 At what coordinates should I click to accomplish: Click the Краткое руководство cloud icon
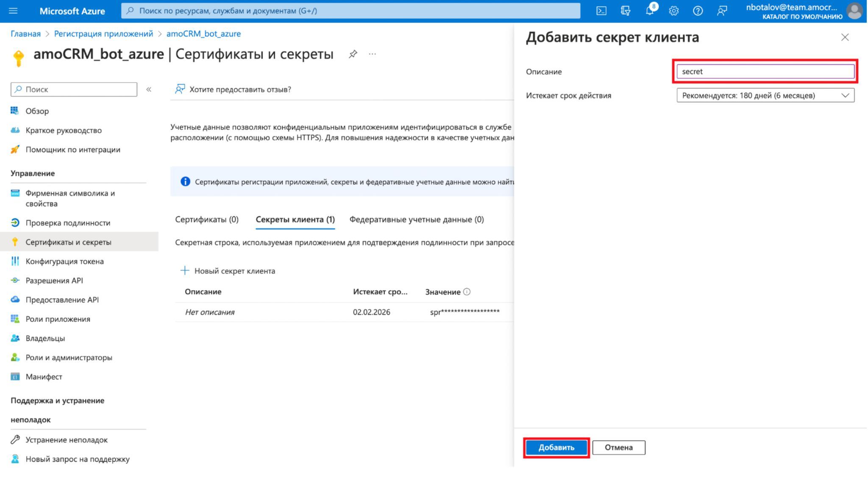tap(15, 130)
